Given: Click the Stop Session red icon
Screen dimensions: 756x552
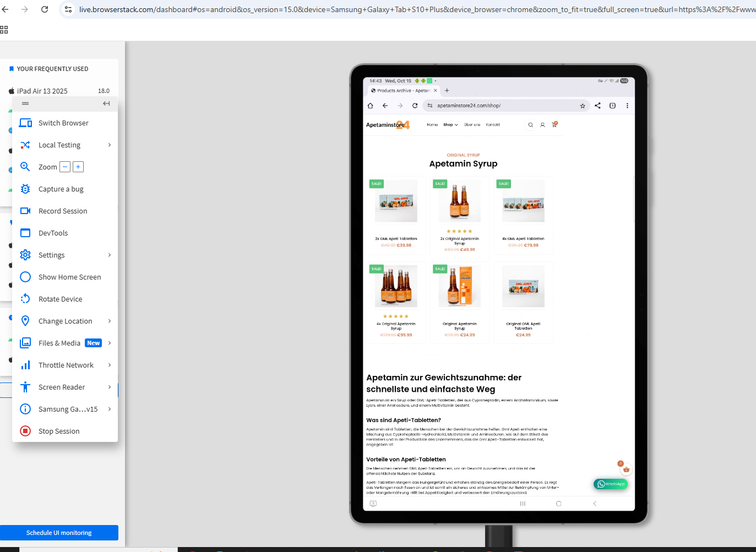Looking at the screenshot, I should (x=25, y=431).
